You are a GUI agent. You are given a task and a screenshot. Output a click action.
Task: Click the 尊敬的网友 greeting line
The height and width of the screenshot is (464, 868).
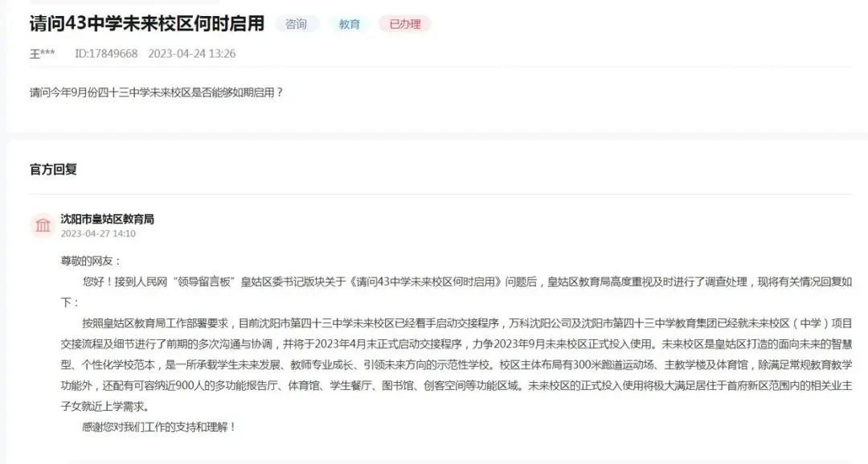[90, 261]
